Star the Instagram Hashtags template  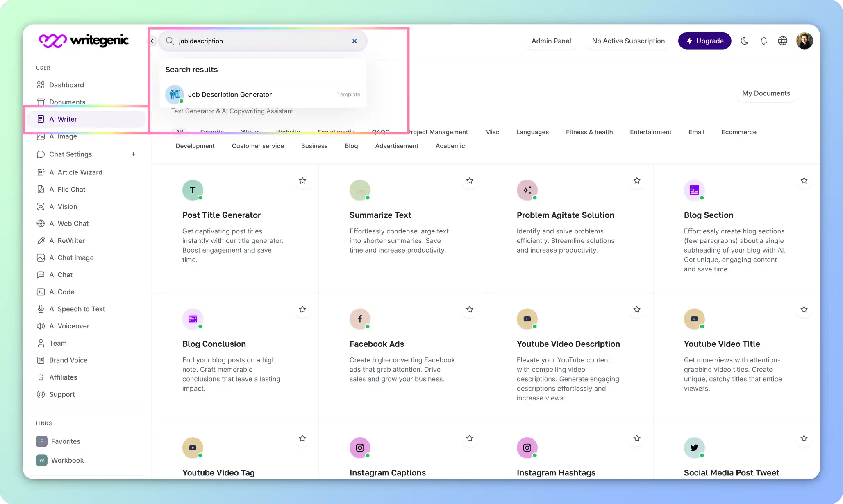(x=637, y=438)
